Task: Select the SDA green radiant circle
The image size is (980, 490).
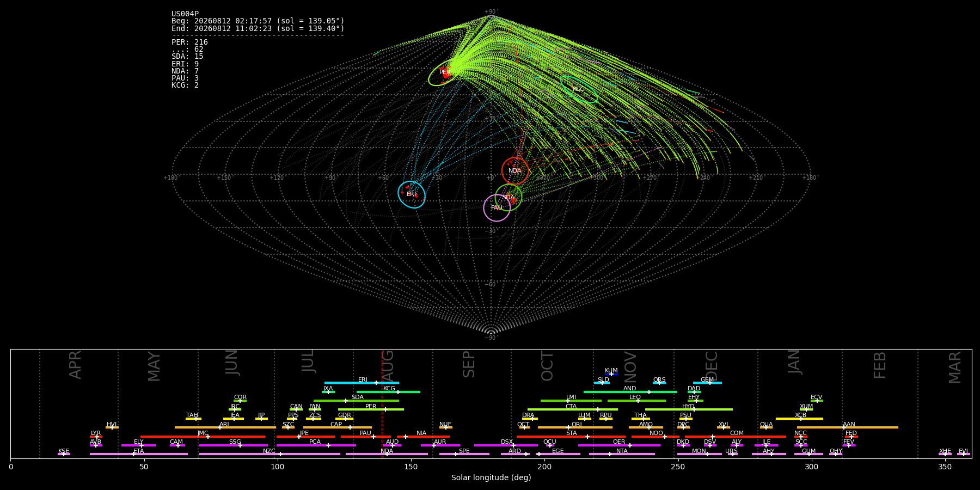Action: [x=509, y=197]
